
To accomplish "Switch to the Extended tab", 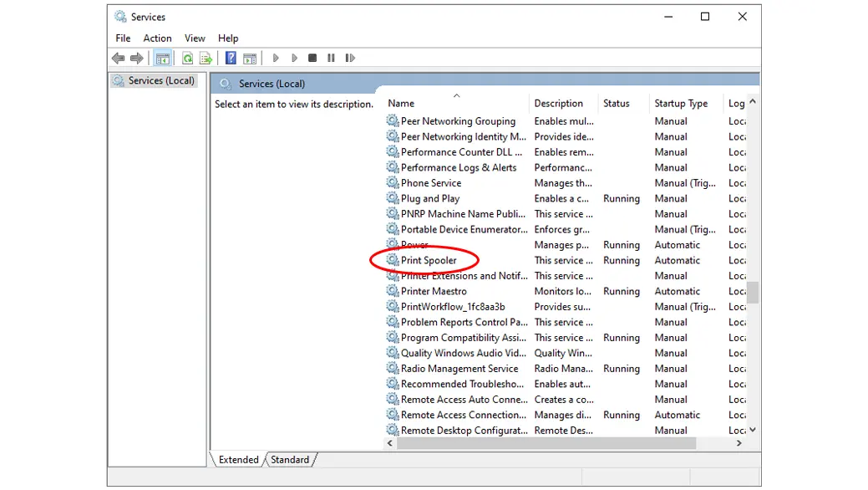I will pos(240,460).
